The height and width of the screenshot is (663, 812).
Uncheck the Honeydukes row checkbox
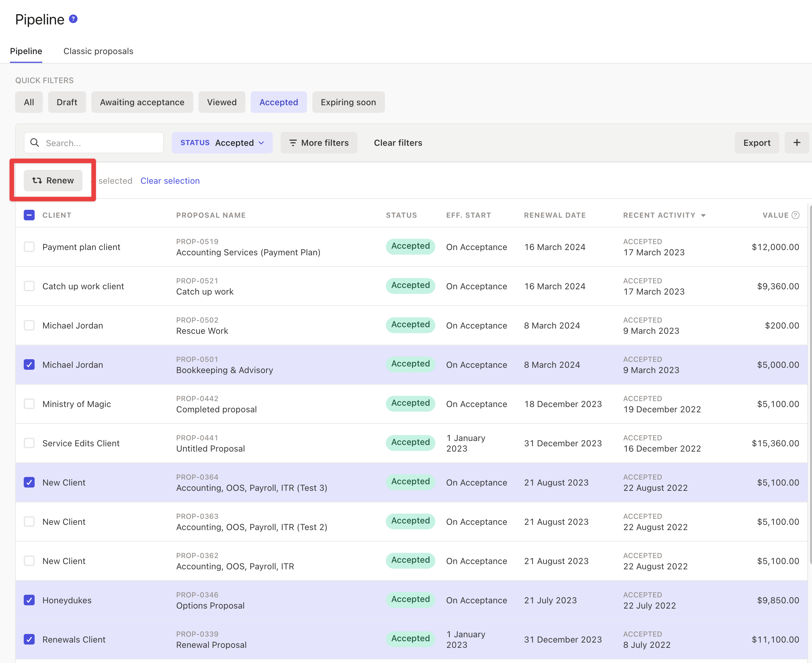click(x=29, y=600)
